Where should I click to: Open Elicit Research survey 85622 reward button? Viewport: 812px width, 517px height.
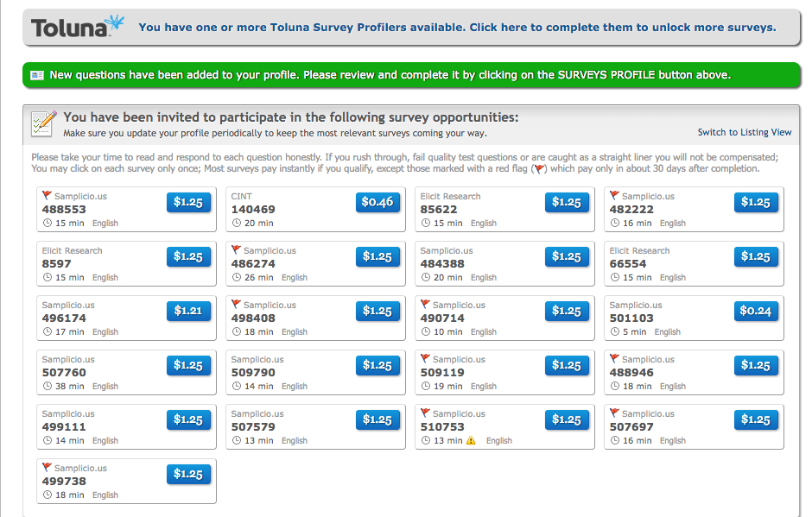(567, 202)
